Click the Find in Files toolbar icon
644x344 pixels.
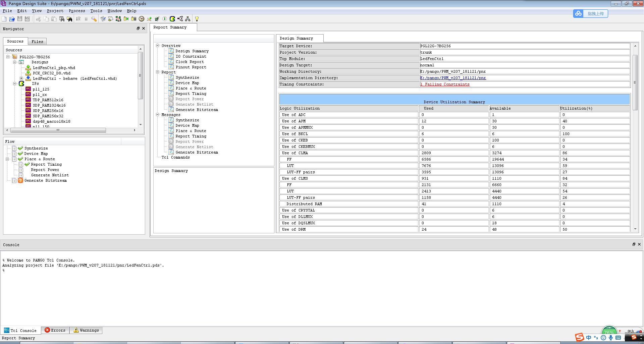[69, 19]
